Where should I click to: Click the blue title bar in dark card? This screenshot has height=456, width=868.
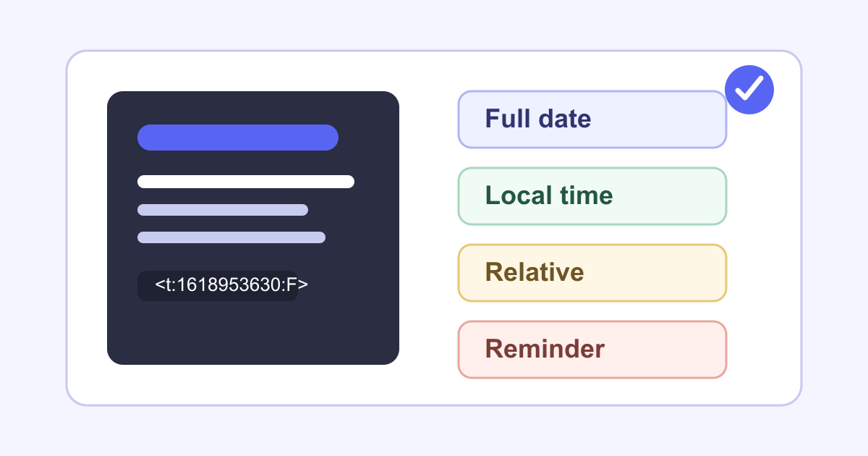[x=238, y=138]
